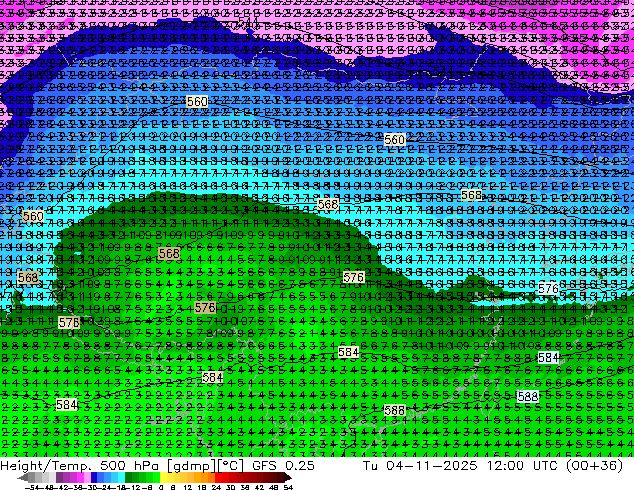This screenshot has width=634, height=490.
Task: Click the topmost 560 contour label
Action: pyautogui.click(x=197, y=101)
